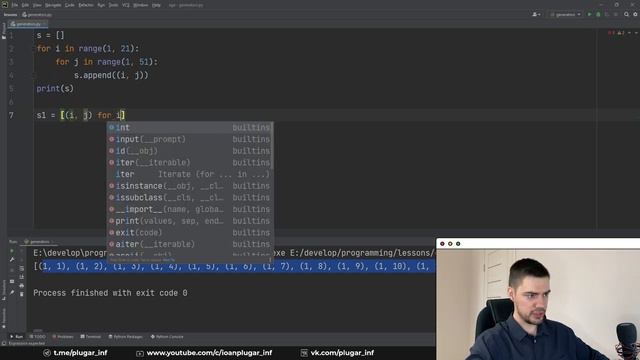Choose 'iter' Iterate live template suggestion
This screenshot has width=640, height=360.
tap(190, 174)
